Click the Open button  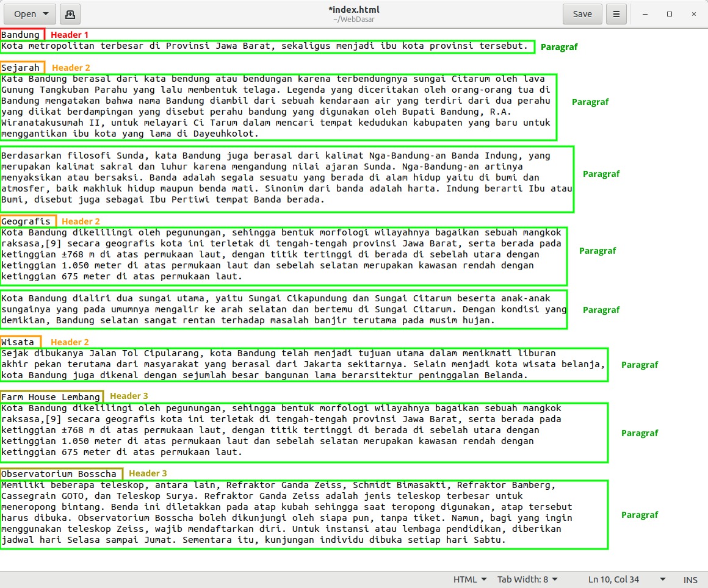(31, 14)
